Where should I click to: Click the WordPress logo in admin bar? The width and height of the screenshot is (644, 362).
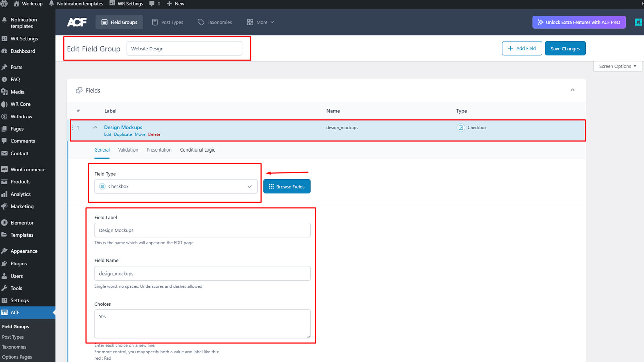click(4, 4)
